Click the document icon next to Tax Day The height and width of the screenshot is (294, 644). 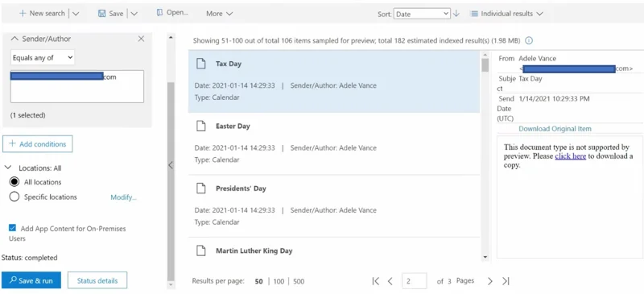pyautogui.click(x=200, y=64)
